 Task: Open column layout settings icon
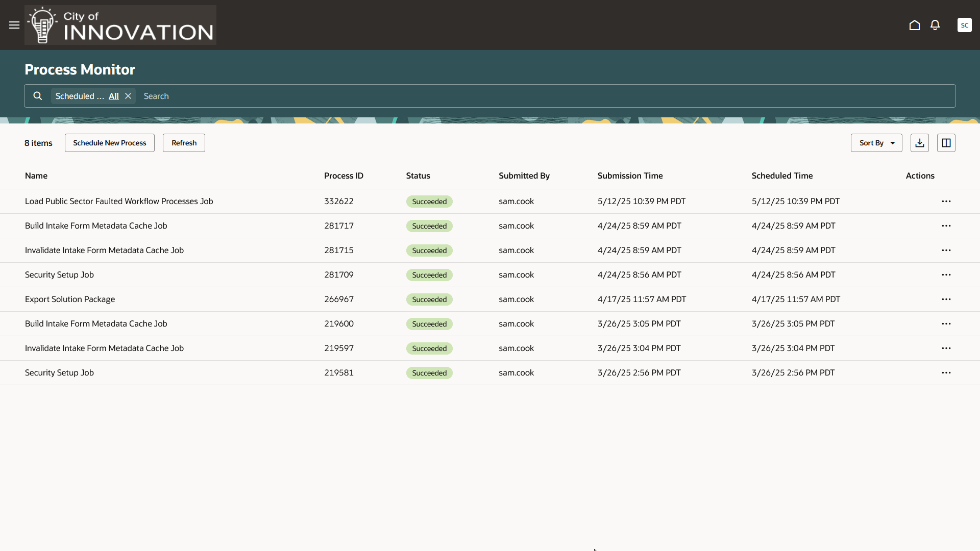(946, 143)
